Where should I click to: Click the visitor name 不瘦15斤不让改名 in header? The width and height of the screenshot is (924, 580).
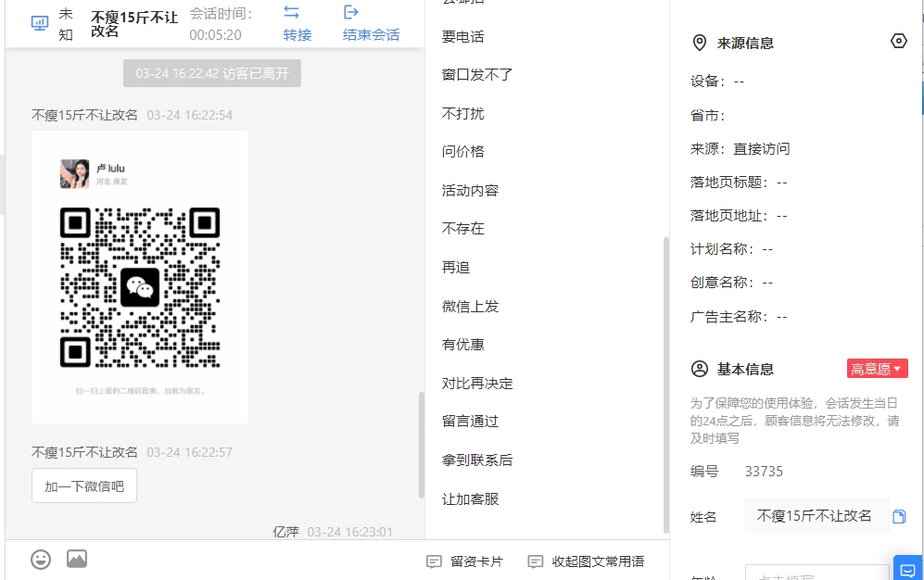click(x=134, y=24)
